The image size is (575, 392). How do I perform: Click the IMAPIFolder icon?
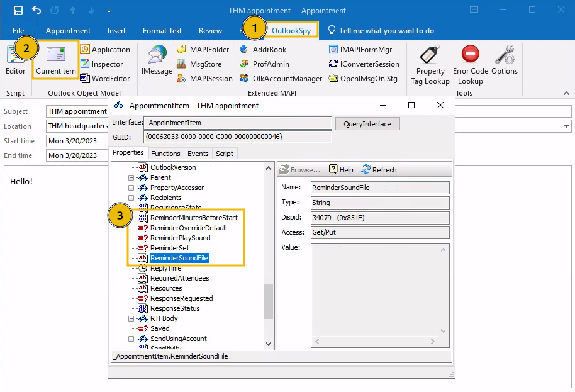click(203, 49)
